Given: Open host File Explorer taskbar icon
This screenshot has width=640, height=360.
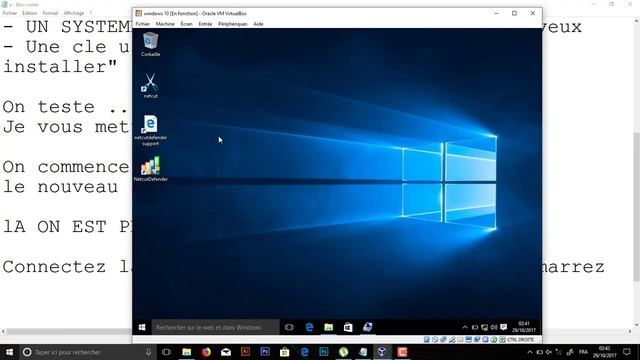Looking at the screenshot, I should point(187,352).
